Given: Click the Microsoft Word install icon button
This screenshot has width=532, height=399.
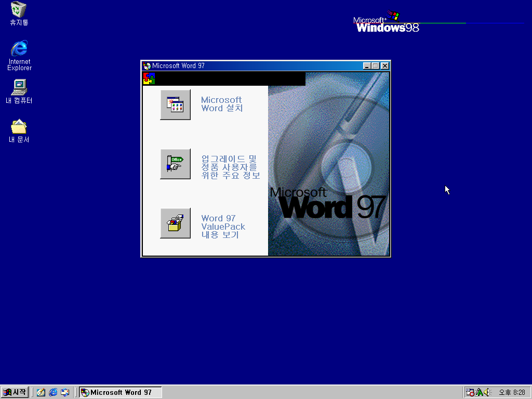Looking at the screenshot, I should [x=176, y=104].
